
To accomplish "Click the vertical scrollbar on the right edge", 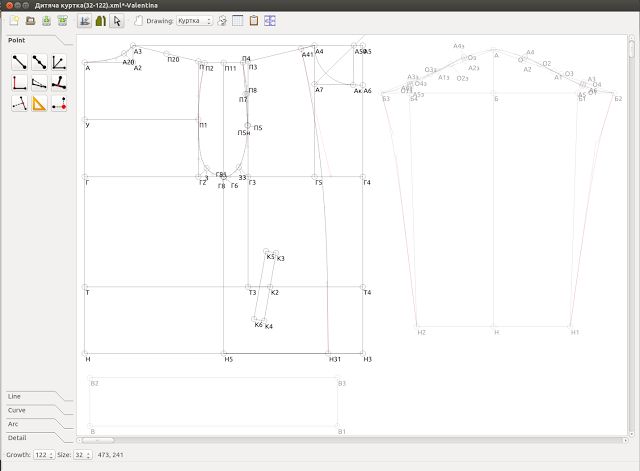I will (632, 237).
